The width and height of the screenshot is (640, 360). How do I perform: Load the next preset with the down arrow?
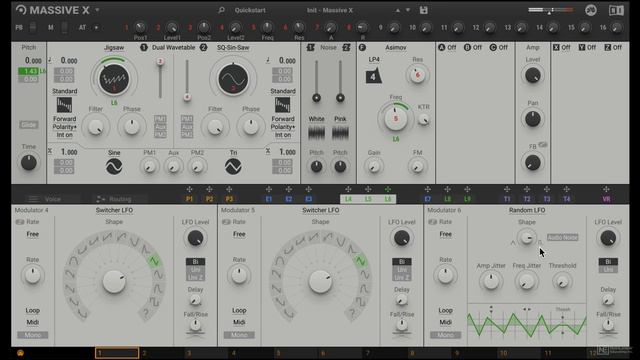coord(407,10)
